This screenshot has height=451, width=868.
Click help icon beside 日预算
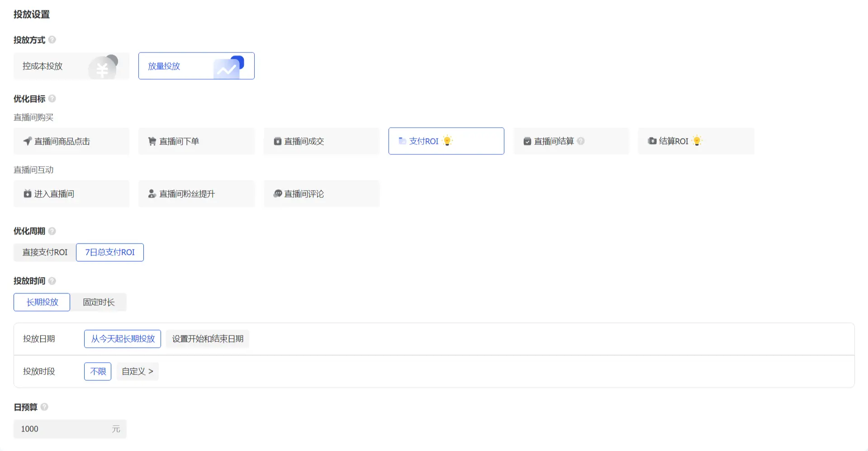click(44, 407)
